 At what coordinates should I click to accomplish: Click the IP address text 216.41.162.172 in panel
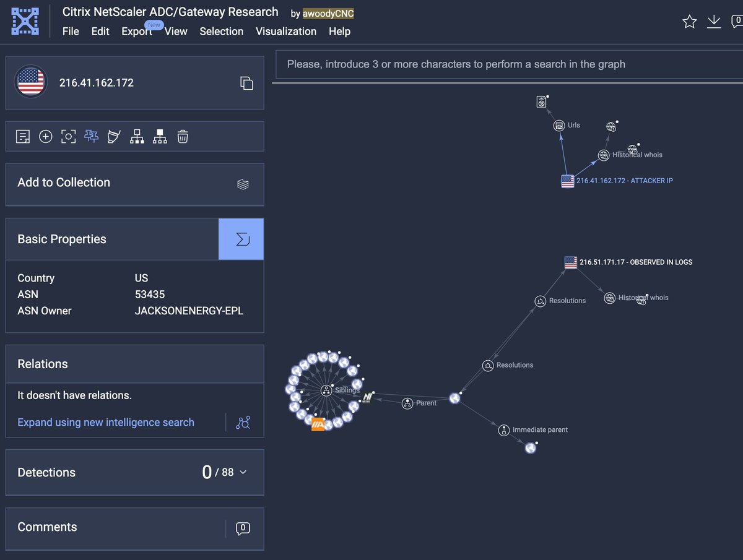[x=97, y=82]
